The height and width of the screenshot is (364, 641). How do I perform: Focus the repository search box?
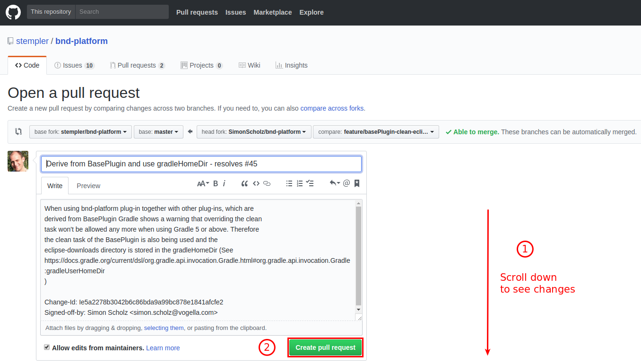click(122, 12)
